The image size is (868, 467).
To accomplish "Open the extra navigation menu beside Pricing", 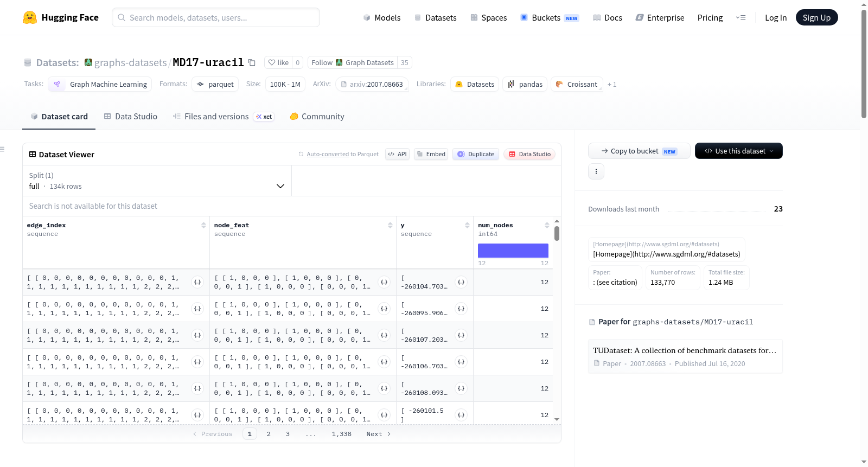I will [741, 17].
